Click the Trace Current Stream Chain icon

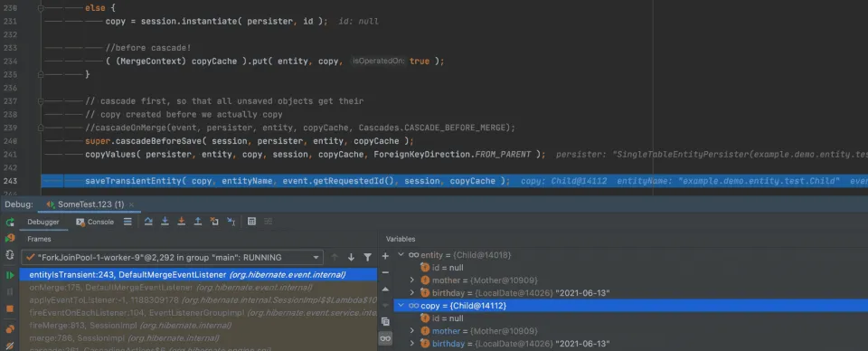(x=268, y=222)
